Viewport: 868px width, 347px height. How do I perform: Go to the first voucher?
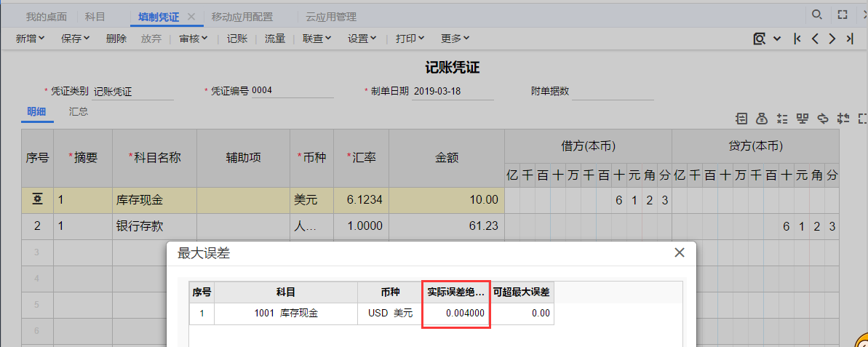[x=797, y=39]
